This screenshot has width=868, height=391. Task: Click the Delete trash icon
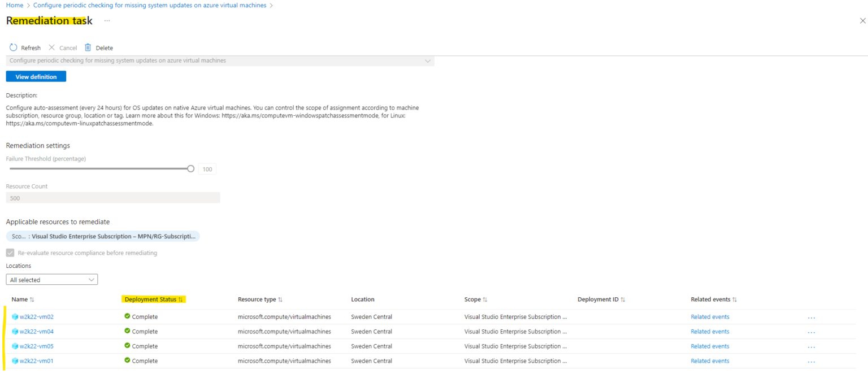[88, 47]
